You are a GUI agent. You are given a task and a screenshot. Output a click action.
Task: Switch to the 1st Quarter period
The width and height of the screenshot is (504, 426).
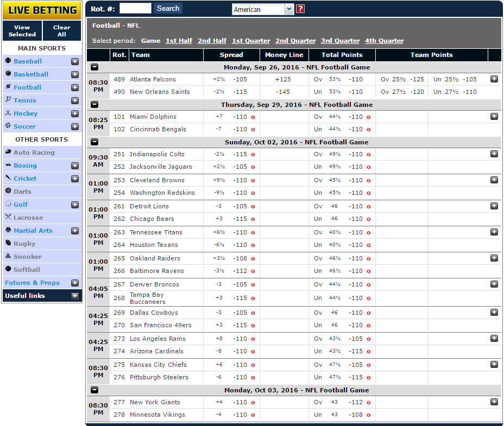tap(251, 41)
